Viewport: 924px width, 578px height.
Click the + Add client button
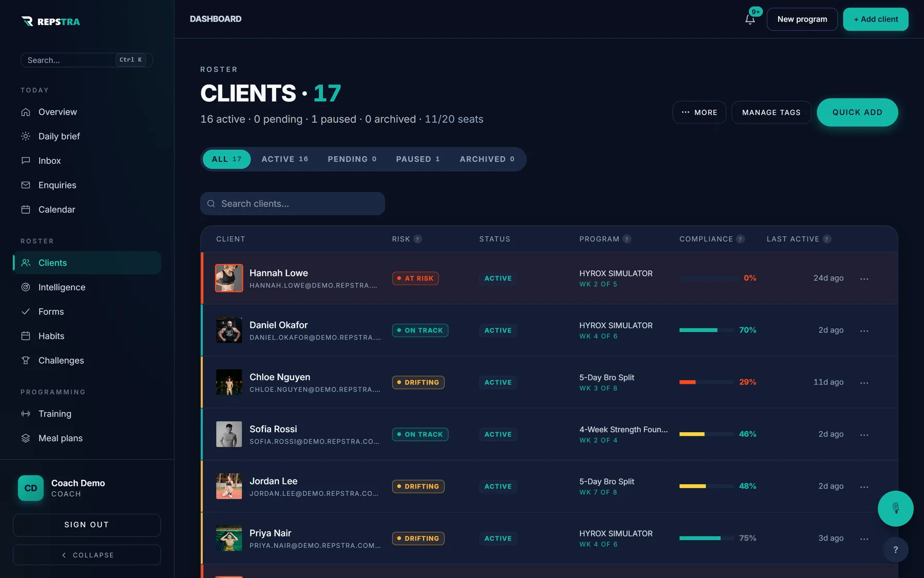[x=876, y=19]
